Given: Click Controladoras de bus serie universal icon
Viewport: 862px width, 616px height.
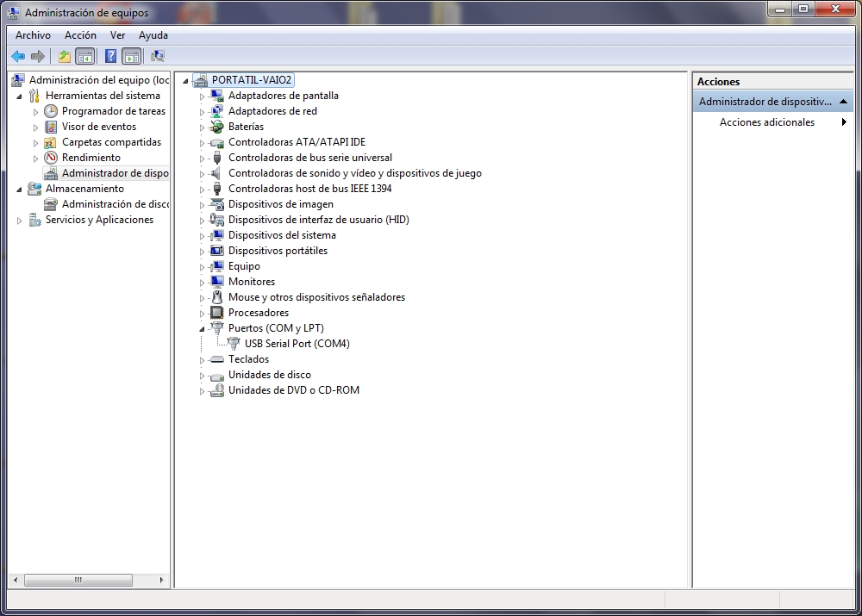Looking at the screenshot, I should coord(218,158).
